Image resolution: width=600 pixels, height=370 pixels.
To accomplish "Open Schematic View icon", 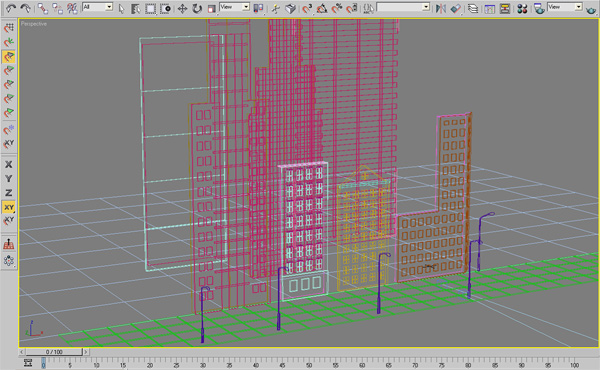I will (x=505, y=8).
